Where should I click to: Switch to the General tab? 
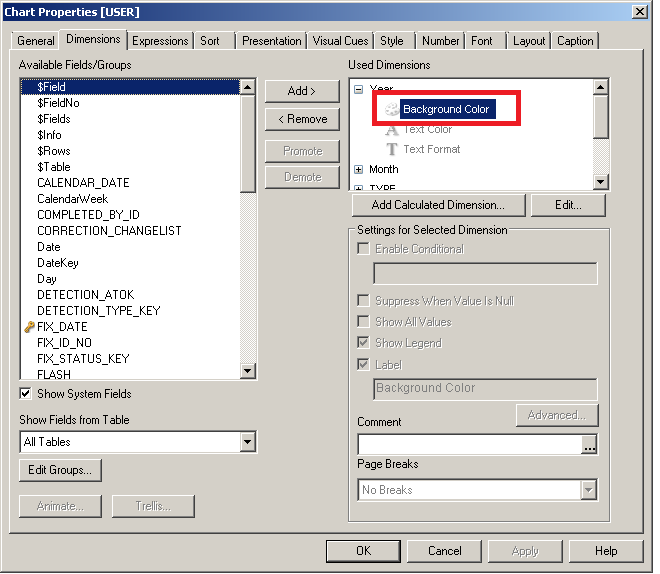tap(35, 41)
